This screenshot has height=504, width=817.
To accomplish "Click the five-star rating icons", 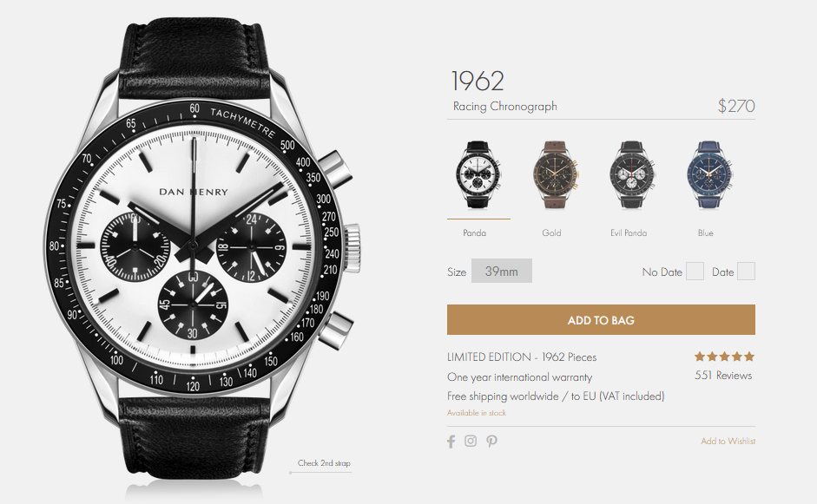I will coord(724,357).
